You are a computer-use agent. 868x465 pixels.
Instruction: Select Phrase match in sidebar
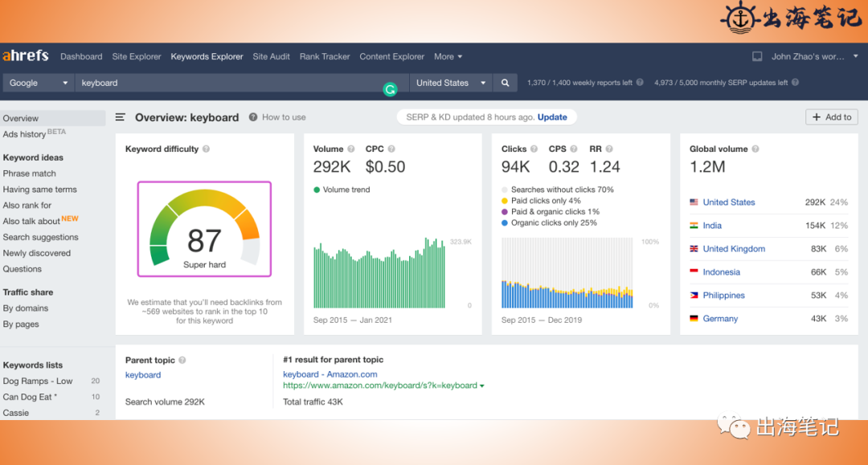coord(30,173)
